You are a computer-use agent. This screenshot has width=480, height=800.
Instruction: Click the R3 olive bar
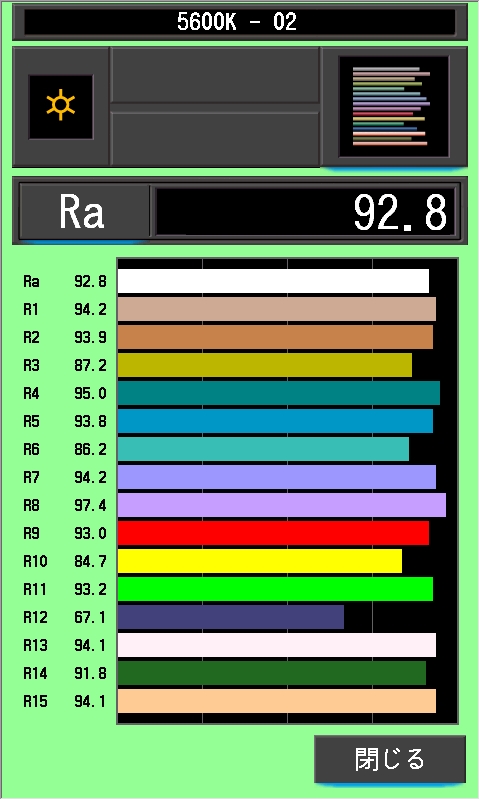click(265, 365)
